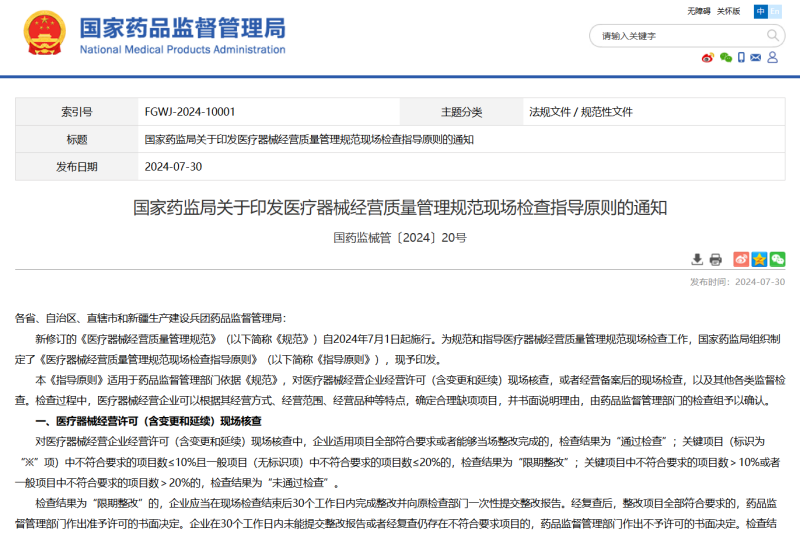
Task: Click the national emblem logo
Action: (45, 33)
